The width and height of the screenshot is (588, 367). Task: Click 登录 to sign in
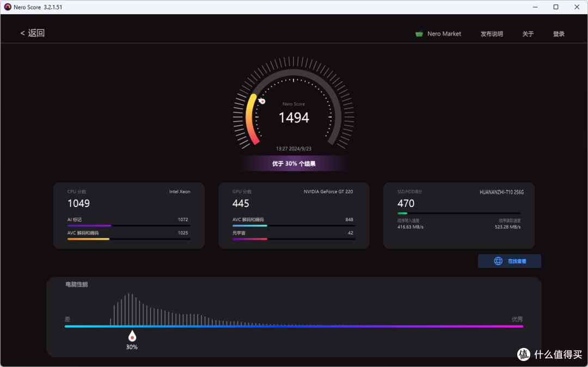559,34
